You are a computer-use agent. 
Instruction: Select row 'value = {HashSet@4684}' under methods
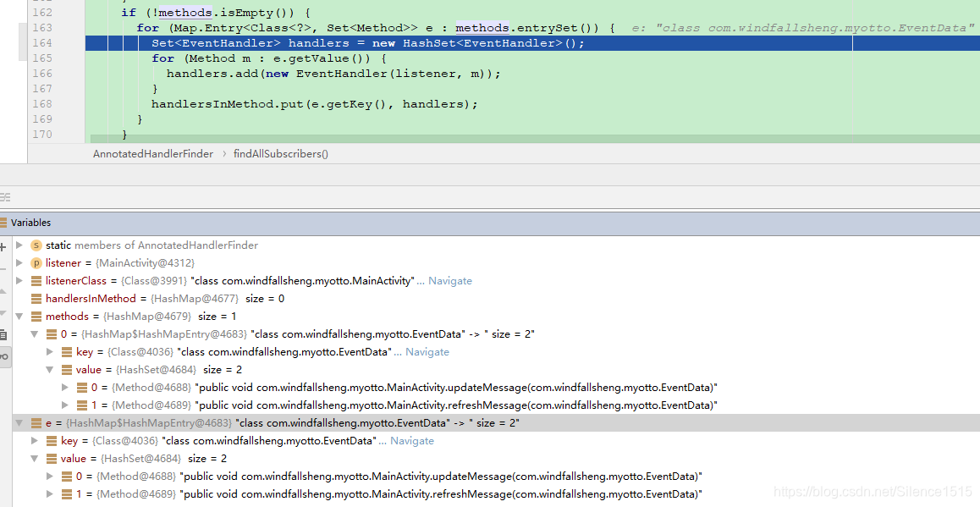(x=496, y=370)
